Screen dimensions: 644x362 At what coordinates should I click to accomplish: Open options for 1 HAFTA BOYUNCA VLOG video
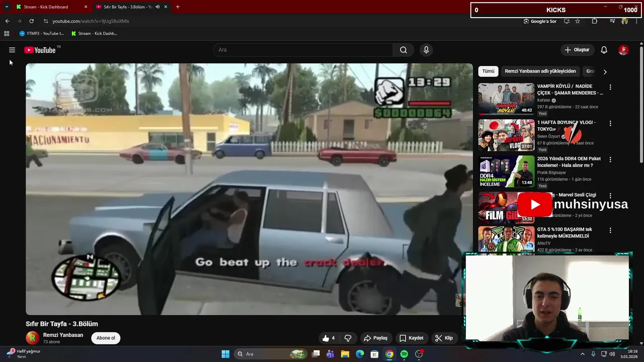click(x=610, y=123)
